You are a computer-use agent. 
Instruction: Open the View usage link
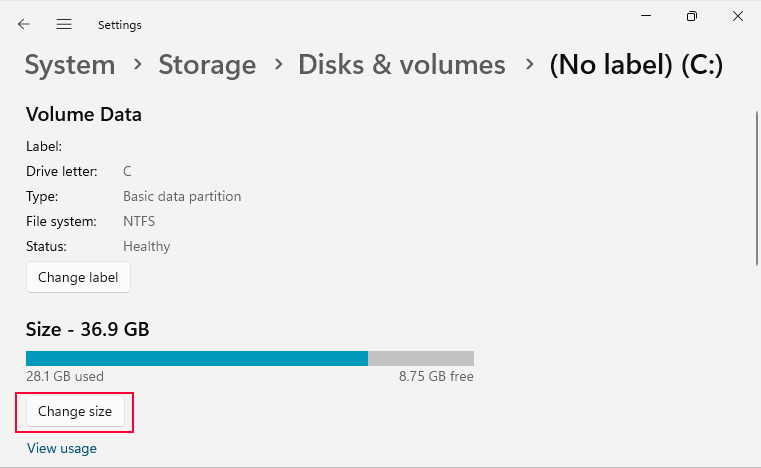(62, 449)
